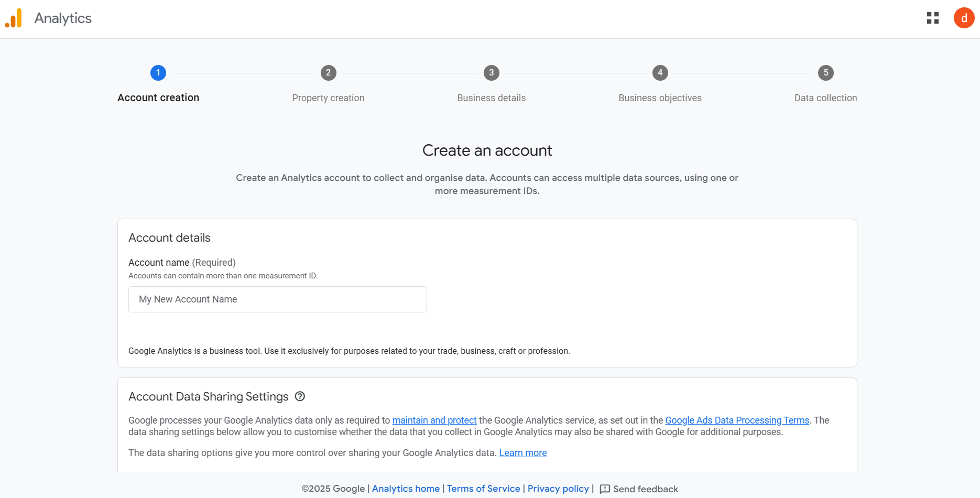Open Google Ads Data Processing Terms link
The width and height of the screenshot is (980, 498).
(x=737, y=420)
